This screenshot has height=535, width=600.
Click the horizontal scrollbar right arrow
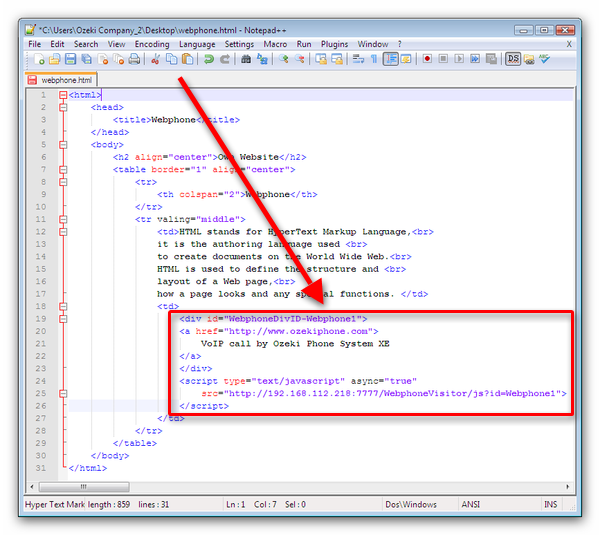(567, 487)
